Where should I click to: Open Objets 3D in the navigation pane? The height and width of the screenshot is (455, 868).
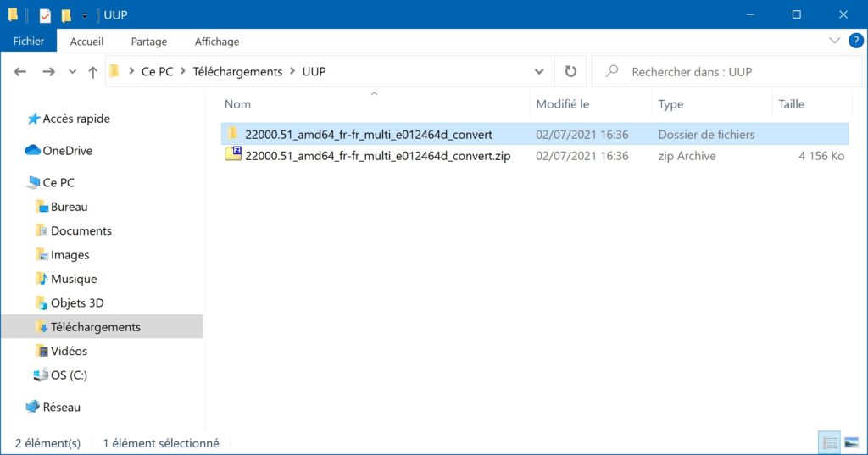(x=77, y=302)
